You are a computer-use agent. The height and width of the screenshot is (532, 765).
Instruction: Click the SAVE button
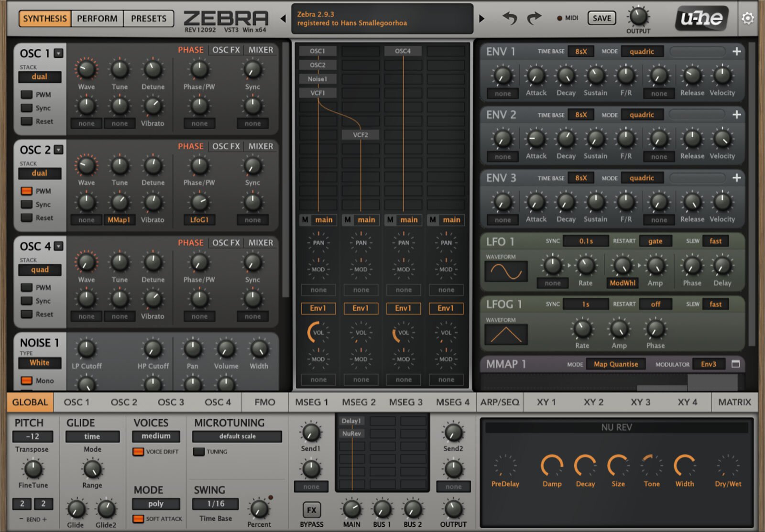click(x=601, y=19)
